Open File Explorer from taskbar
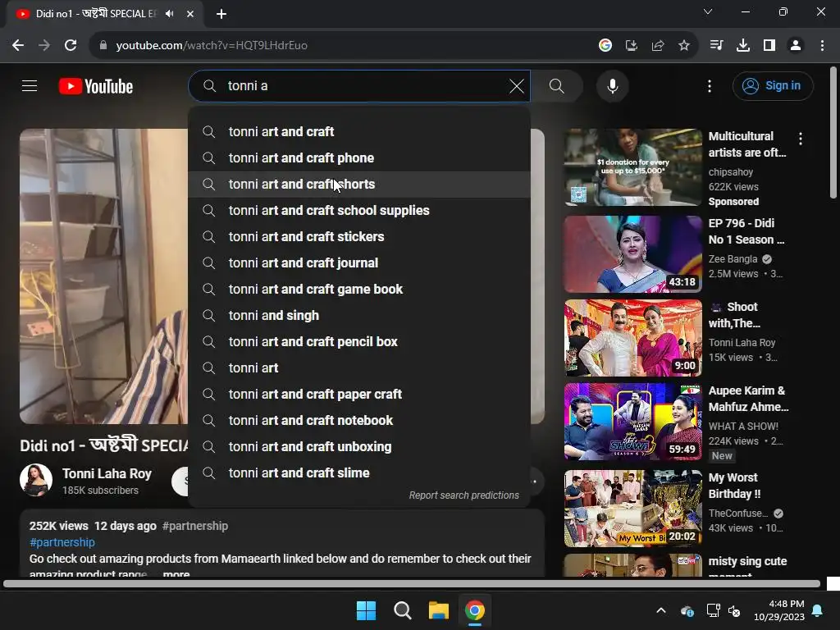Viewport: 840px width, 630px height. tap(439, 610)
